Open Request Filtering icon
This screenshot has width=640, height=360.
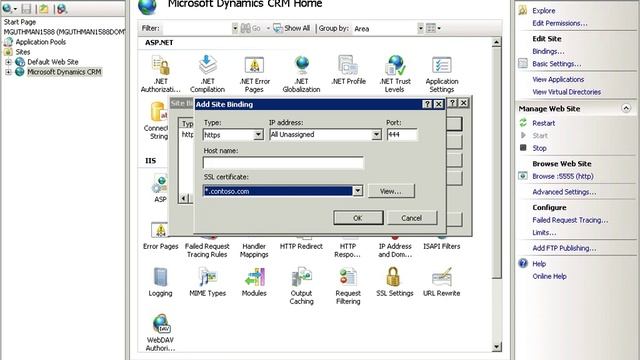pyautogui.click(x=348, y=277)
